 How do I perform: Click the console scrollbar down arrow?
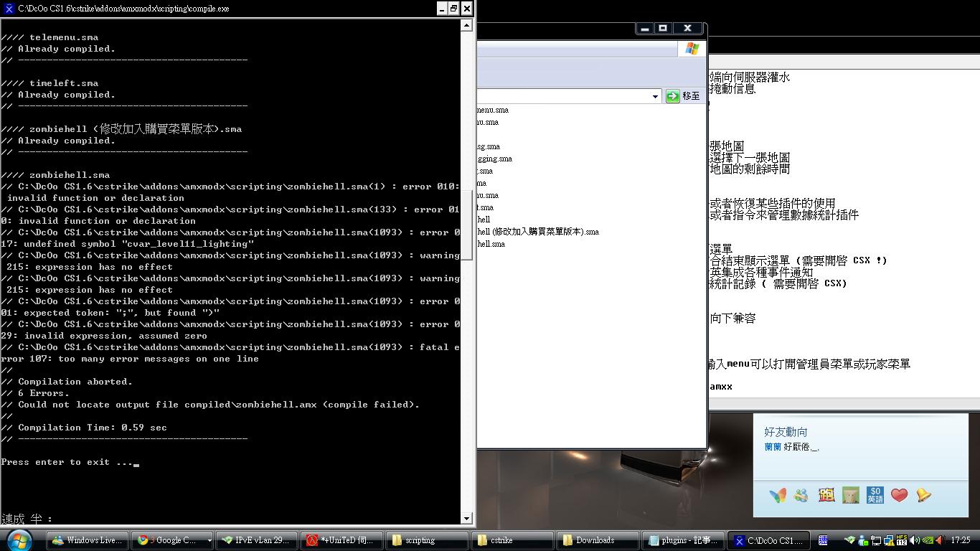(x=466, y=518)
